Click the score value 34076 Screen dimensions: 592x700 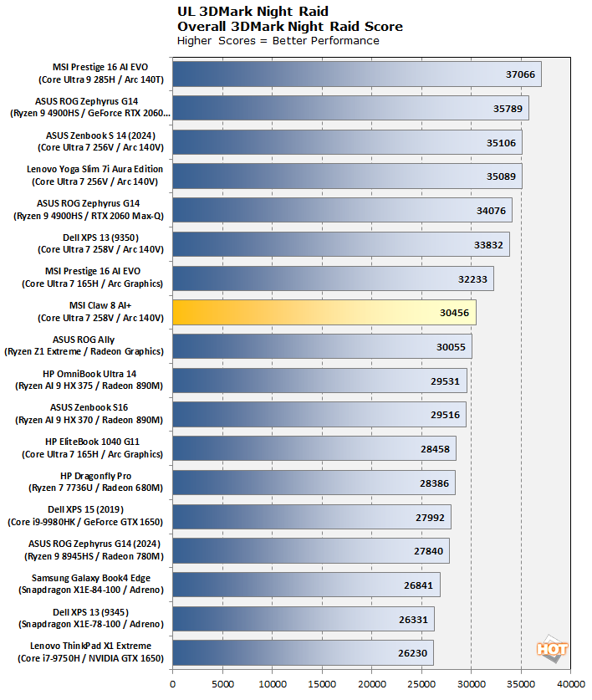[491, 211]
